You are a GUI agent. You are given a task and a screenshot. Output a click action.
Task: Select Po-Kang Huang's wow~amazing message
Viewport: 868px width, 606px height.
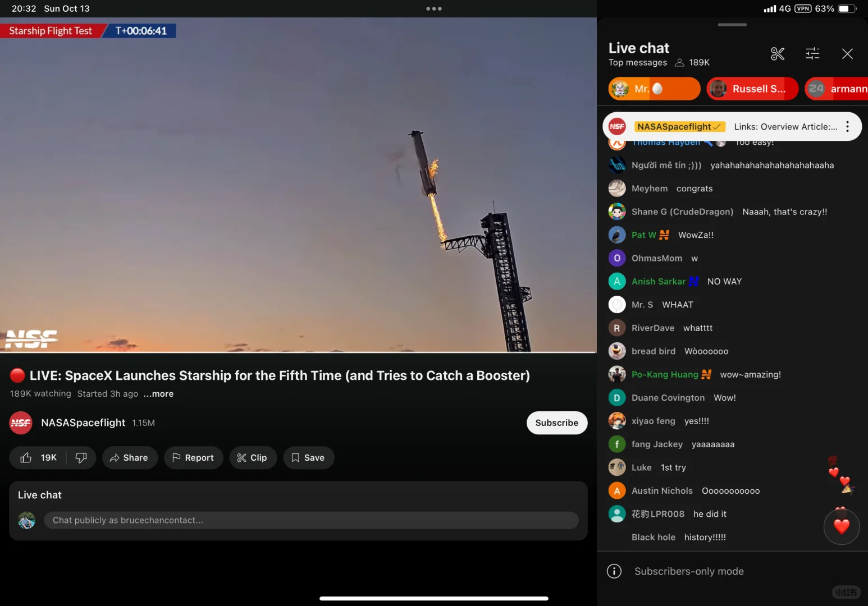[732, 374]
